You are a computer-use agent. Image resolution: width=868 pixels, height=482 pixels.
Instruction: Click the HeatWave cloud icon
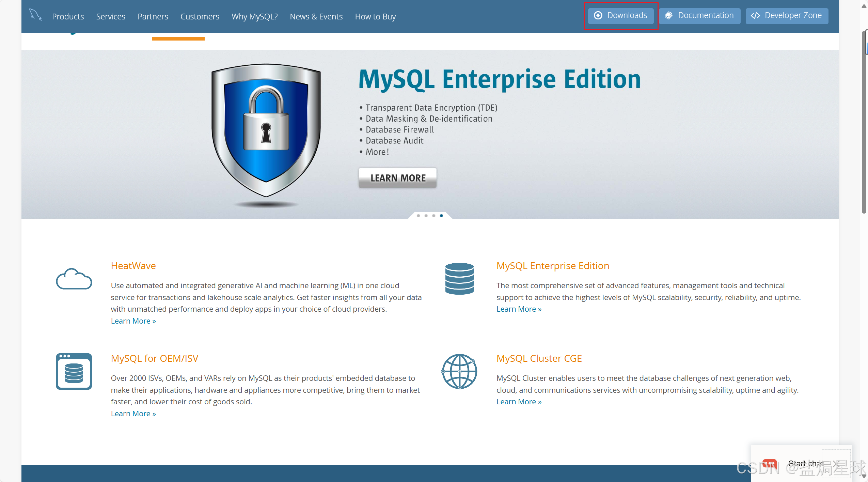74,279
